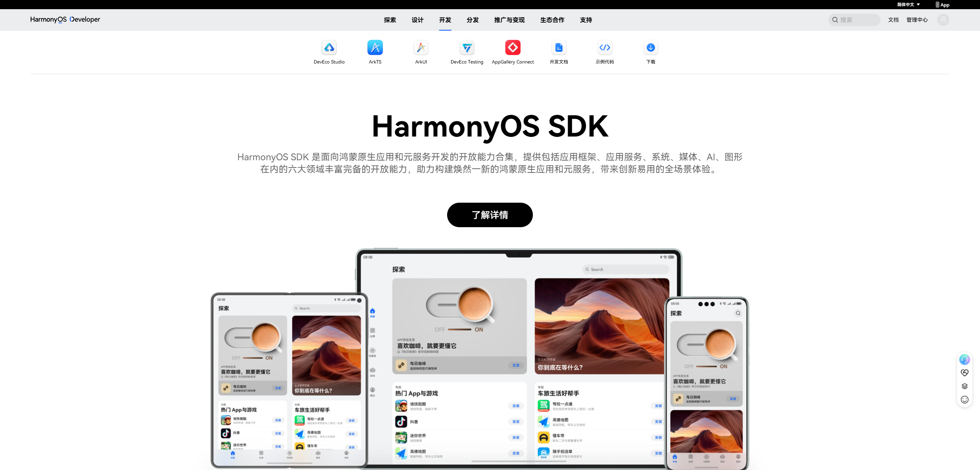Viewport: 980px width, 470px height.
Task: Click the ArkTS icon
Action: click(375, 48)
